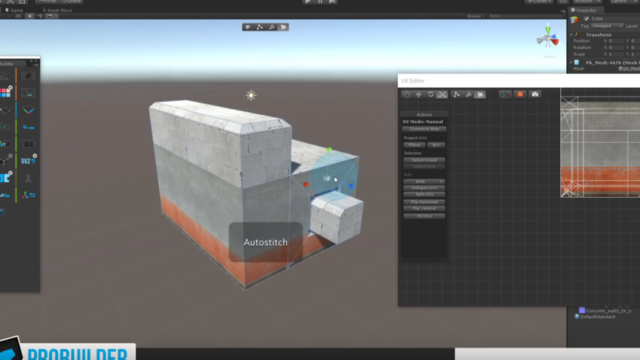Image resolution: width=640 pixels, height=360 pixels.
Task: Click the Cube object icon in Inspector
Action: (x=574, y=19)
